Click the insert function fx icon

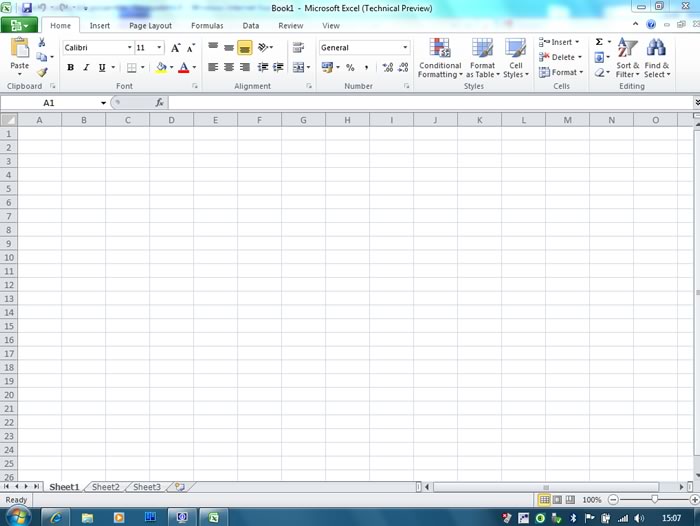[x=159, y=103]
